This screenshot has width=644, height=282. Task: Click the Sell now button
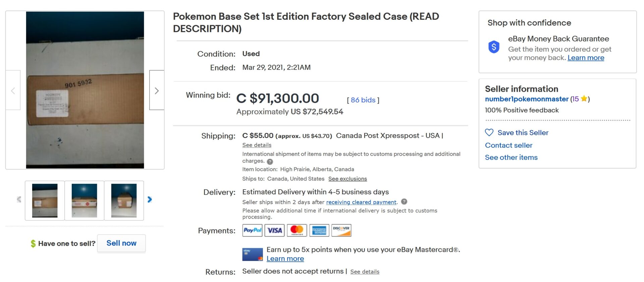pyautogui.click(x=121, y=243)
